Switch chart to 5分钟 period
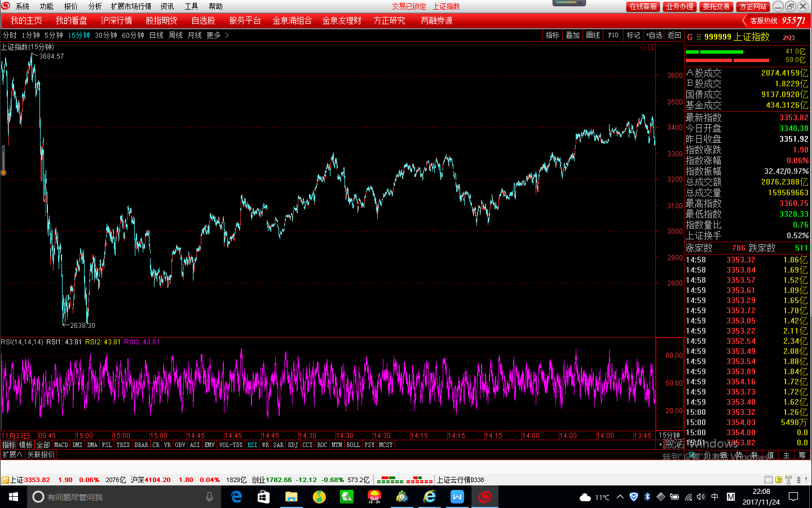The width and height of the screenshot is (812, 508). (x=54, y=36)
